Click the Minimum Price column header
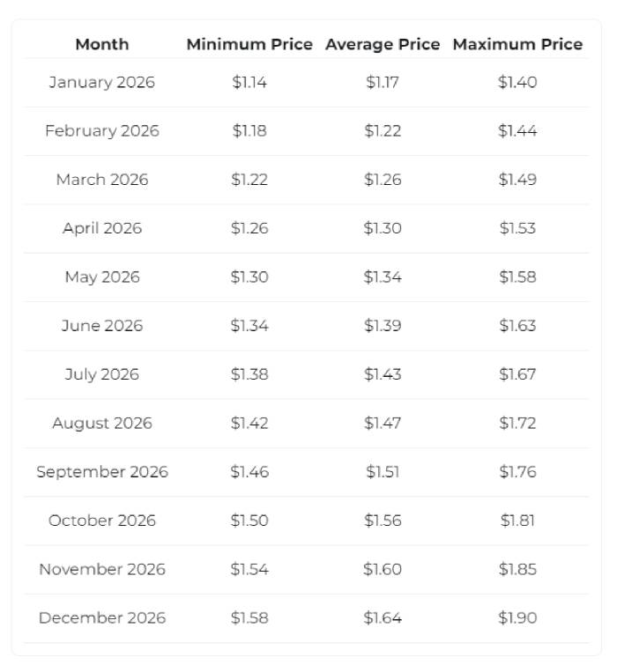Image resolution: width=617 pixels, height=672 pixels. [249, 44]
